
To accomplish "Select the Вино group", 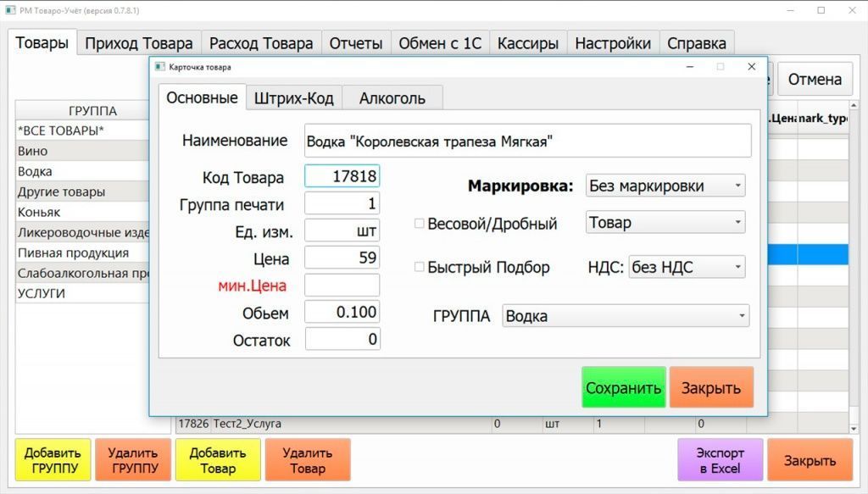I will coord(82,151).
